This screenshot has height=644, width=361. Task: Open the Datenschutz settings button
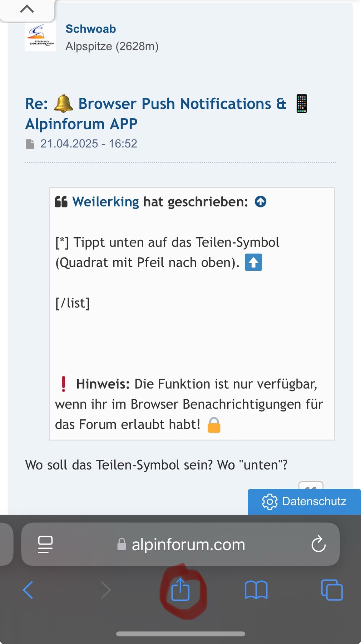[304, 501]
